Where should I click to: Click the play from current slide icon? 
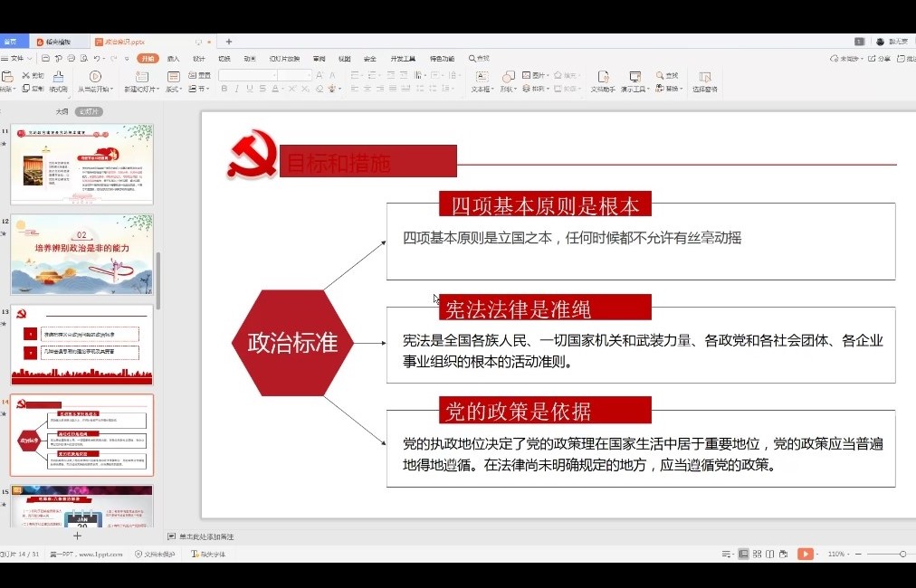[x=95, y=77]
